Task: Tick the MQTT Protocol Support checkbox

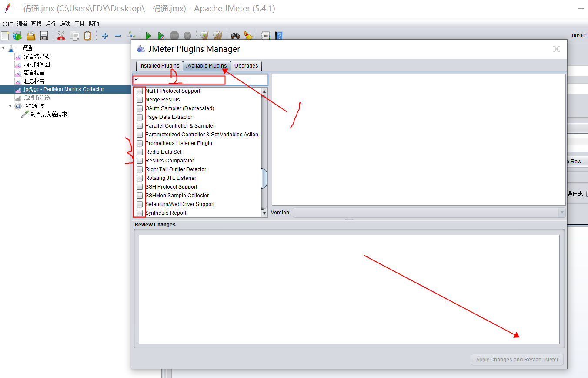Action: [x=140, y=91]
